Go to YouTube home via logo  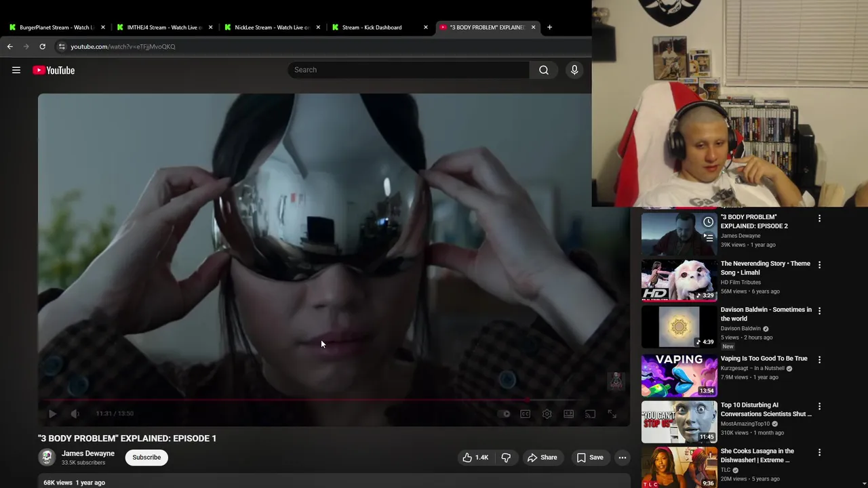pos(54,70)
